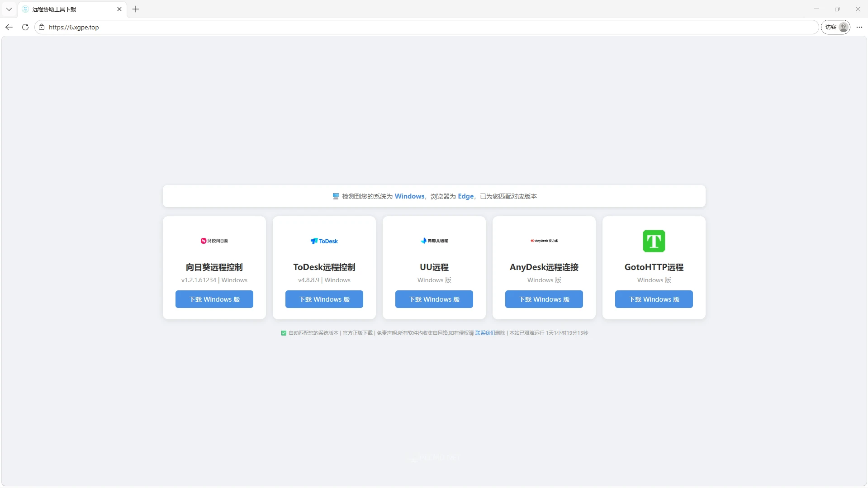The width and height of the screenshot is (868, 488).
Task: Download GotoHTTP远程 Windows version
Action: click(654, 299)
